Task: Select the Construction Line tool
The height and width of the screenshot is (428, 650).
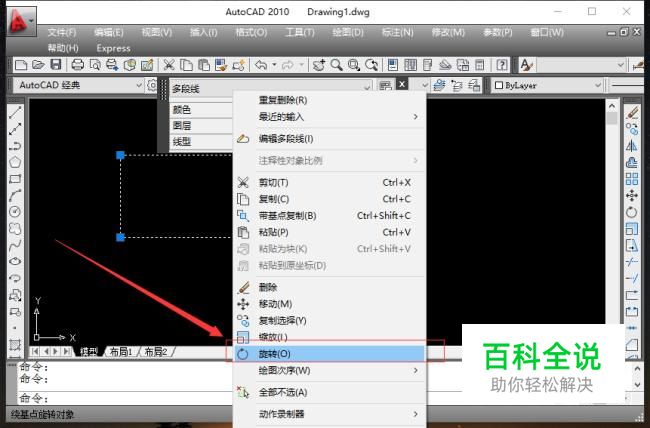Action: [x=15, y=129]
